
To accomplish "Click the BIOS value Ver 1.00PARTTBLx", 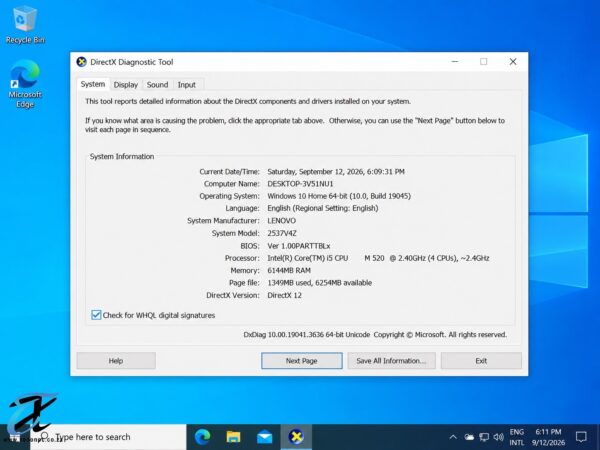I will coord(298,246).
